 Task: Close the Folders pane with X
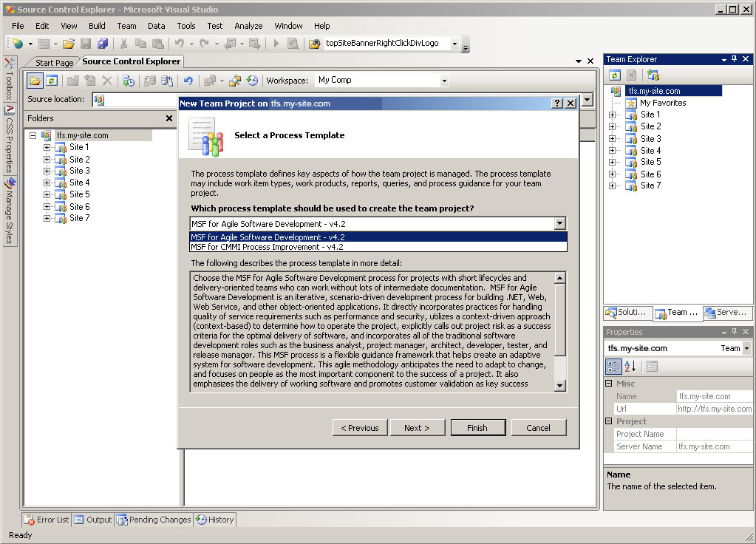169,118
